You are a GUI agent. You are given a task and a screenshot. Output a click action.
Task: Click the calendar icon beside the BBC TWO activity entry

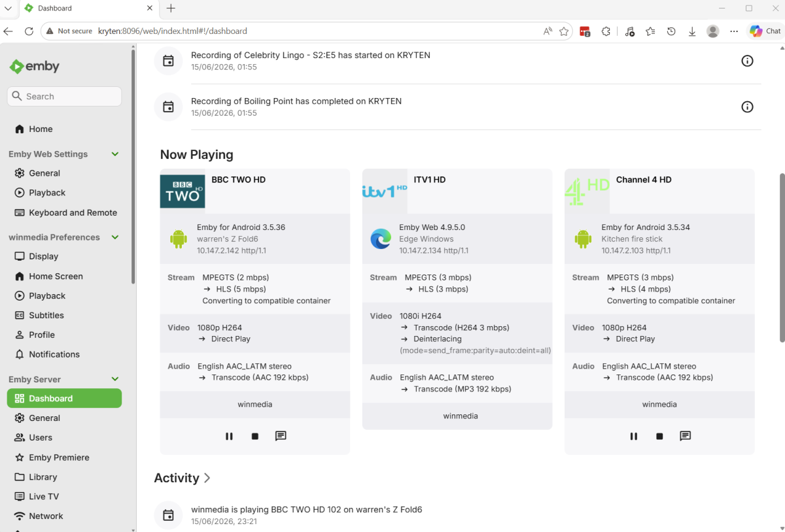(168, 515)
